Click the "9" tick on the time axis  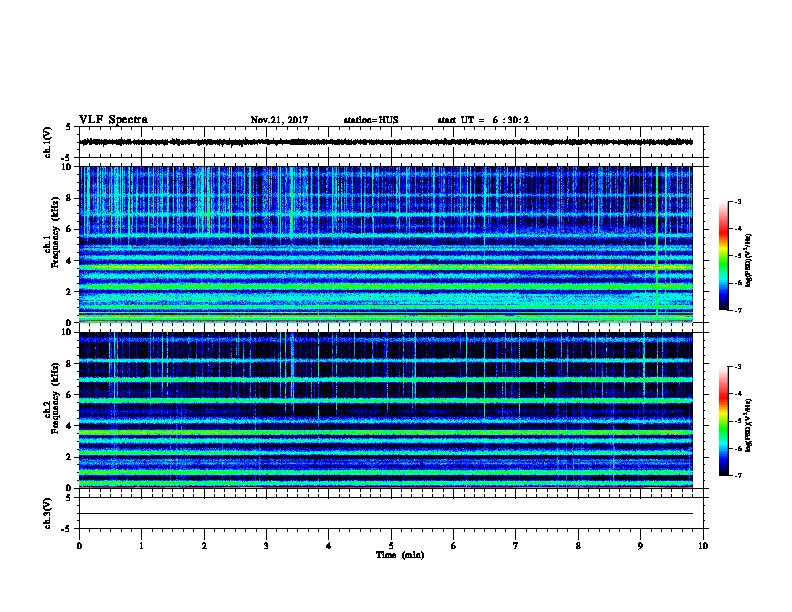click(x=640, y=546)
